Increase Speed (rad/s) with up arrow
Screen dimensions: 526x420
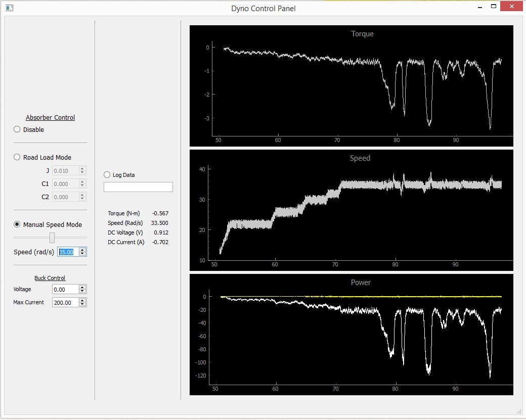pyautogui.click(x=82, y=250)
